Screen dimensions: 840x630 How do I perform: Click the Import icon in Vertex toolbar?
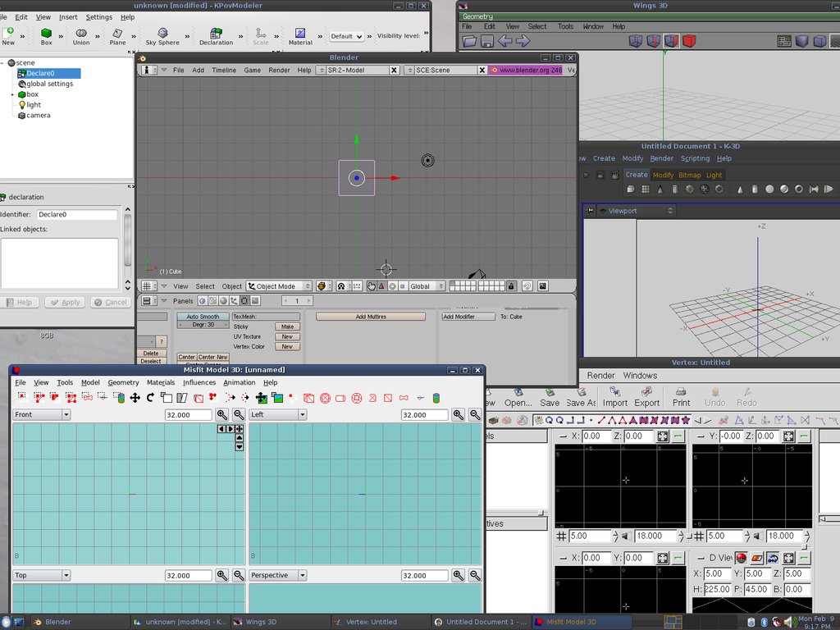614,397
